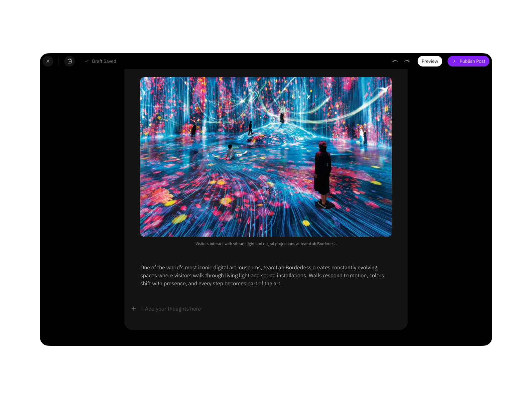Click the Draft Saved status label
The width and height of the screenshot is (532, 399).
[x=104, y=61]
